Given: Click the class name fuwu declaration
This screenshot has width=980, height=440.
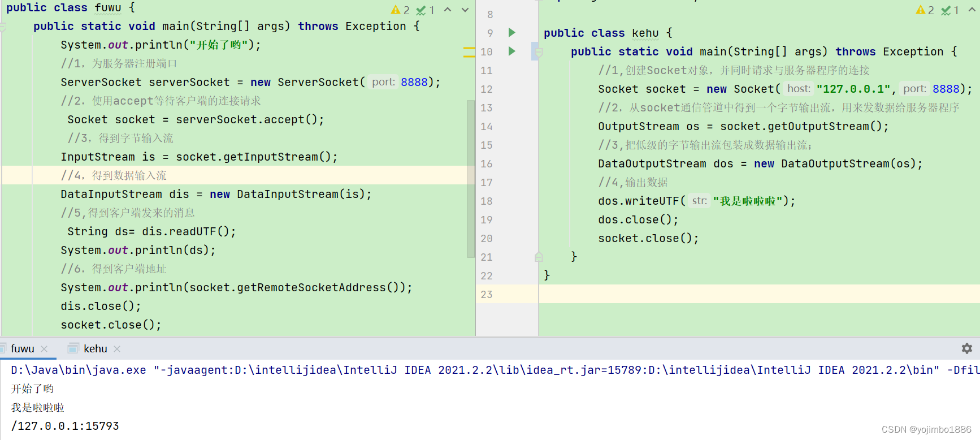Looking at the screenshot, I should (x=108, y=7).
